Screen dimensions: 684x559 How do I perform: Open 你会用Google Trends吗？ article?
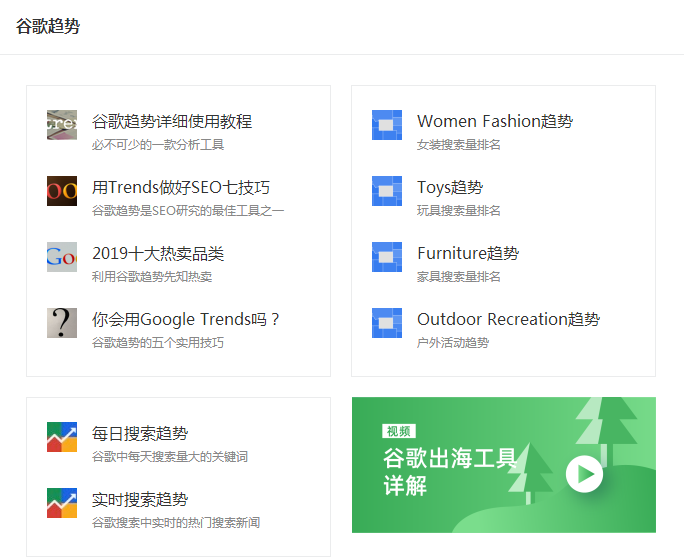coord(185,319)
